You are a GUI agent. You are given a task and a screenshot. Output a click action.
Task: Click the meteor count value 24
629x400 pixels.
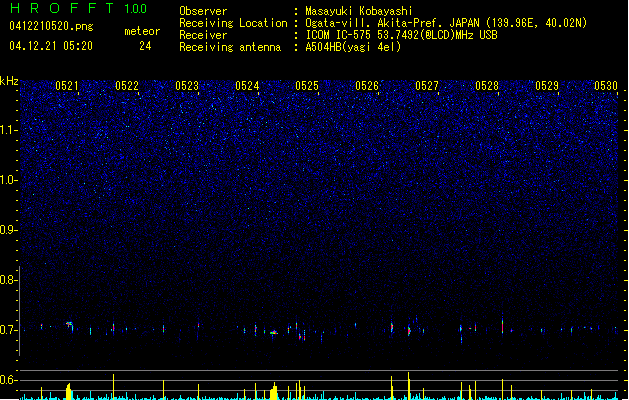pyautogui.click(x=145, y=46)
